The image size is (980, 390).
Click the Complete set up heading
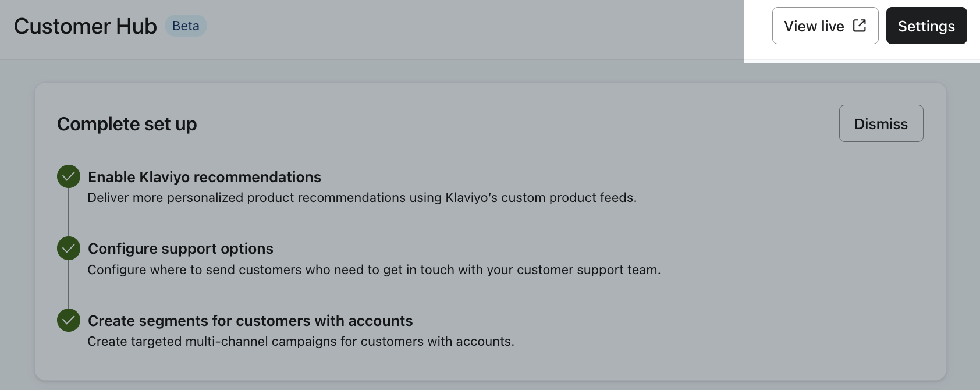point(127,124)
